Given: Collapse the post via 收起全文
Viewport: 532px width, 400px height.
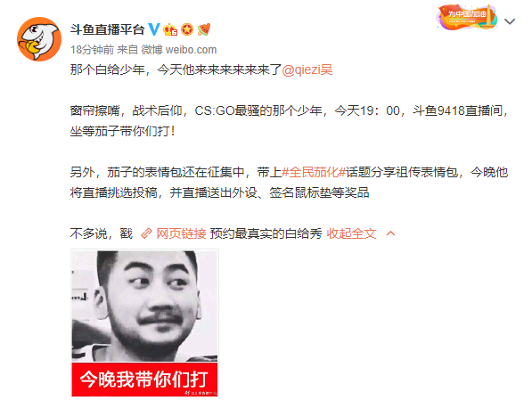Looking at the screenshot, I should tap(351, 233).
